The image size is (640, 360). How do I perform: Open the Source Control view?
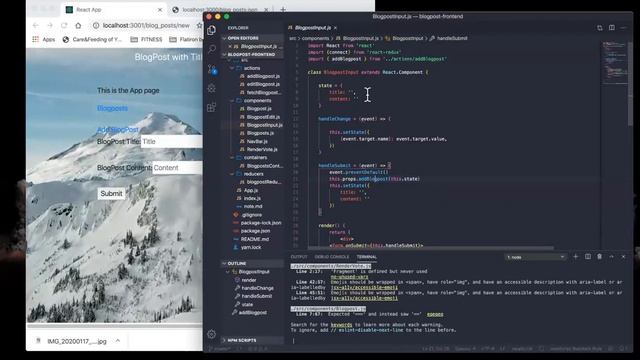point(212,69)
